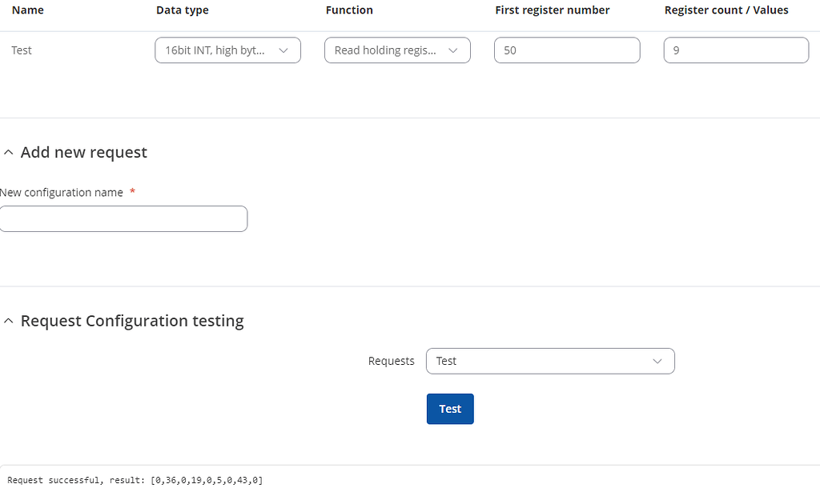Click the Add new request heading text

(x=84, y=153)
